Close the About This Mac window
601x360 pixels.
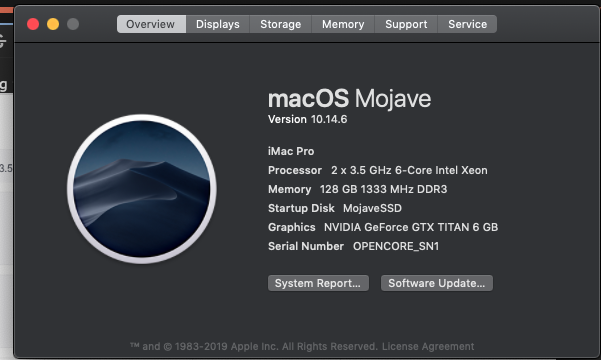pos(33,24)
